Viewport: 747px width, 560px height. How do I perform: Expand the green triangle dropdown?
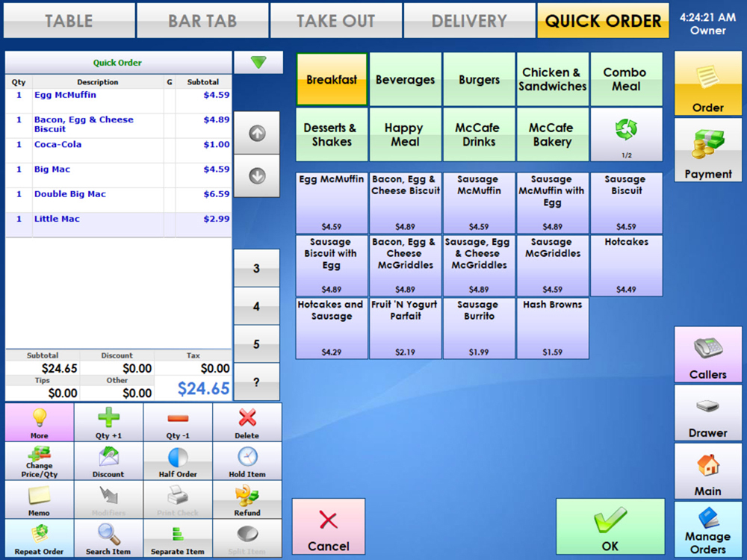[258, 63]
